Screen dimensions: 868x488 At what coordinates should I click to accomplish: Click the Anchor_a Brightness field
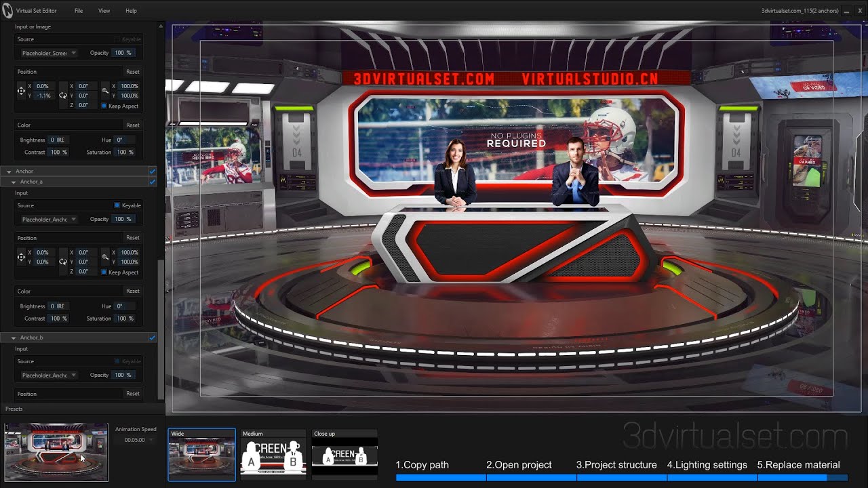click(58, 306)
